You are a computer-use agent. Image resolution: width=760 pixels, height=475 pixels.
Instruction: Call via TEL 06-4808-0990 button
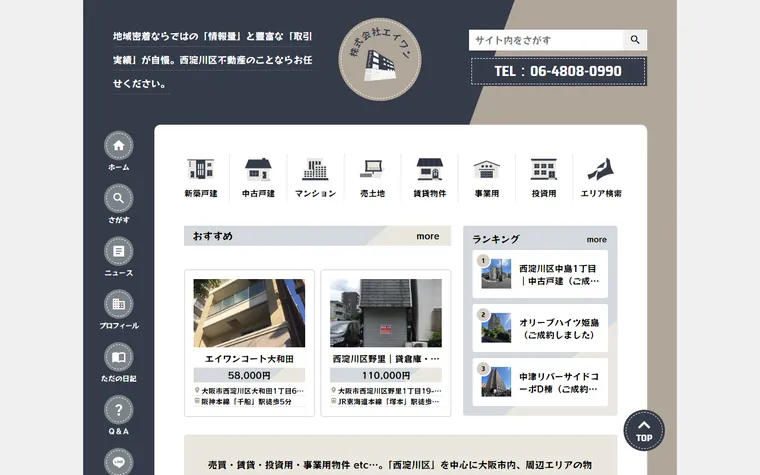pyautogui.click(x=558, y=71)
